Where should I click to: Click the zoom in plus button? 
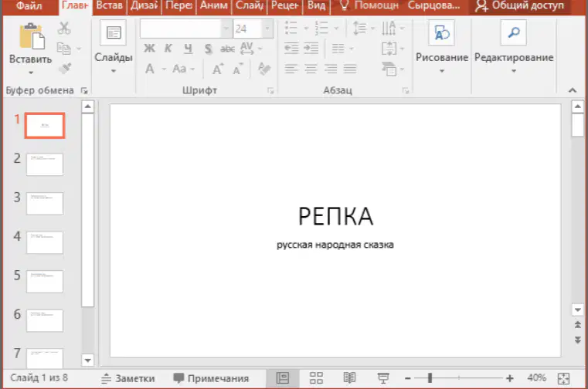(510, 378)
